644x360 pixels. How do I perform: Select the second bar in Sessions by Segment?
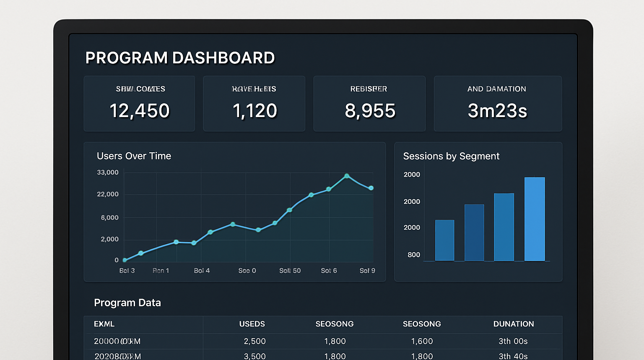pyautogui.click(x=474, y=233)
